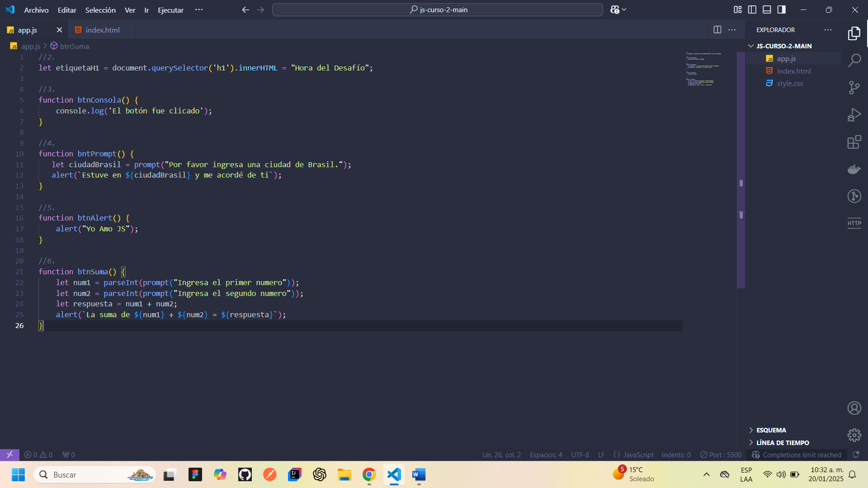The width and height of the screenshot is (868, 488).
Task: Click Completions limit reached status
Action: pyautogui.click(x=797, y=455)
